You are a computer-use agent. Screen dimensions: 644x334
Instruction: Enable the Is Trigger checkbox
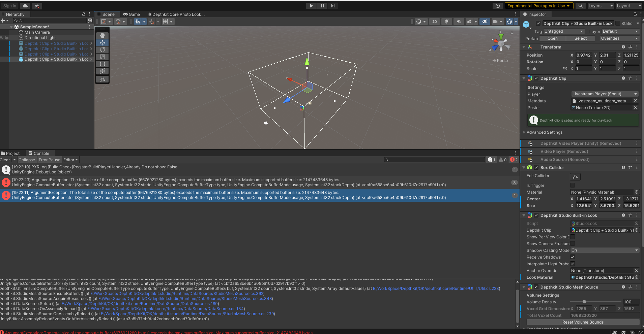coord(573,185)
